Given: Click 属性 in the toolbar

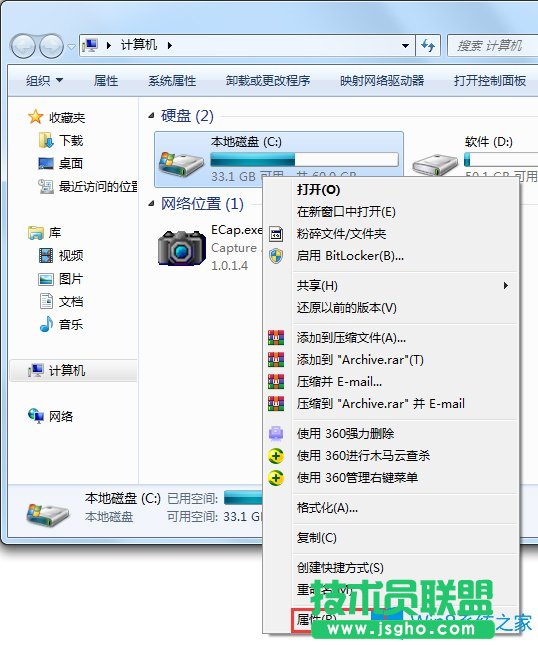Looking at the screenshot, I should point(106,80).
